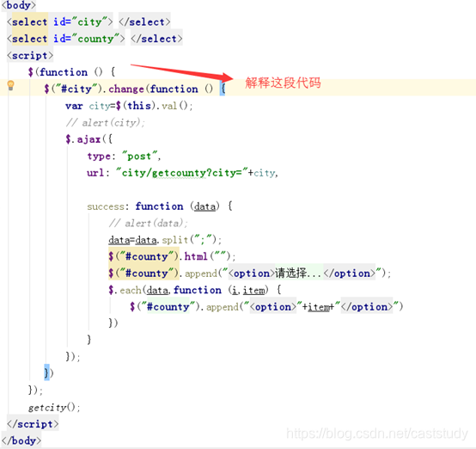Click the type: "post" line

(x=124, y=156)
